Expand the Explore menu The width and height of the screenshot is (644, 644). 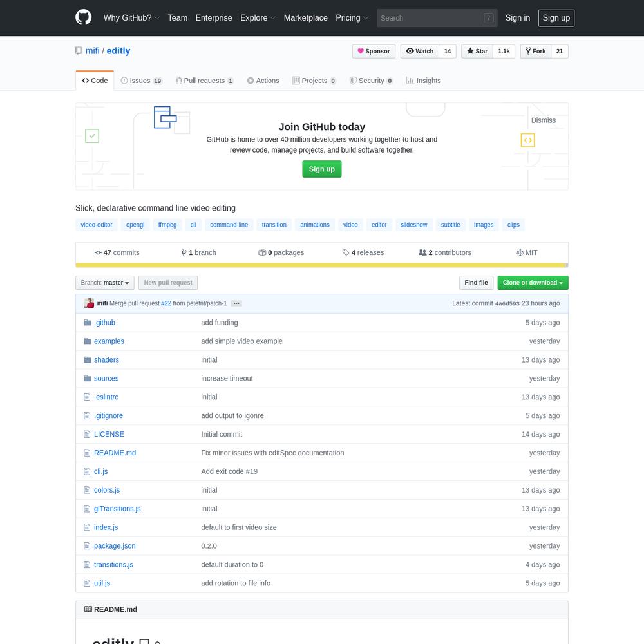258,18
